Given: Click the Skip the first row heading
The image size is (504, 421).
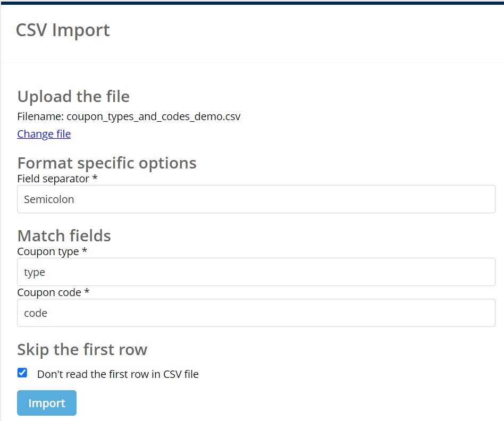Looking at the screenshot, I should 82,350.
